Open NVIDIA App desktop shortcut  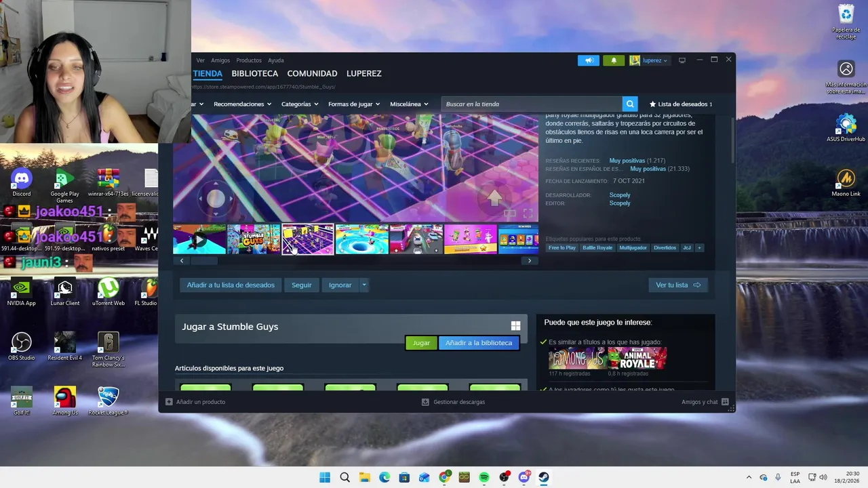(22, 293)
